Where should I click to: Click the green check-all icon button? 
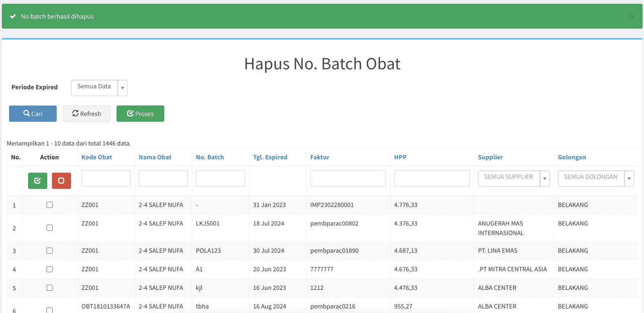[37, 181]
